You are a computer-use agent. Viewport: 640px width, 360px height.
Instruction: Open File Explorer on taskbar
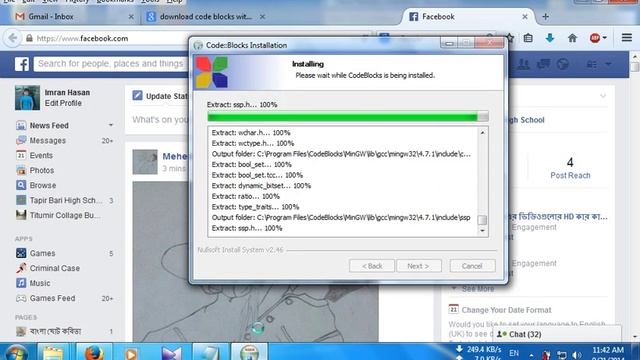pos(53,352)
